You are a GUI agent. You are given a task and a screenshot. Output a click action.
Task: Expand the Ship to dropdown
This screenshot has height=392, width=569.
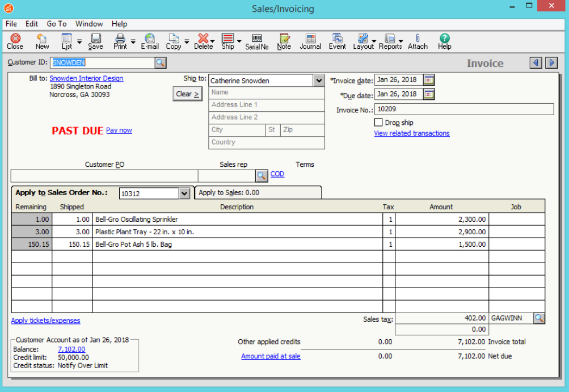pyautogui.click(x=318, y=81)
